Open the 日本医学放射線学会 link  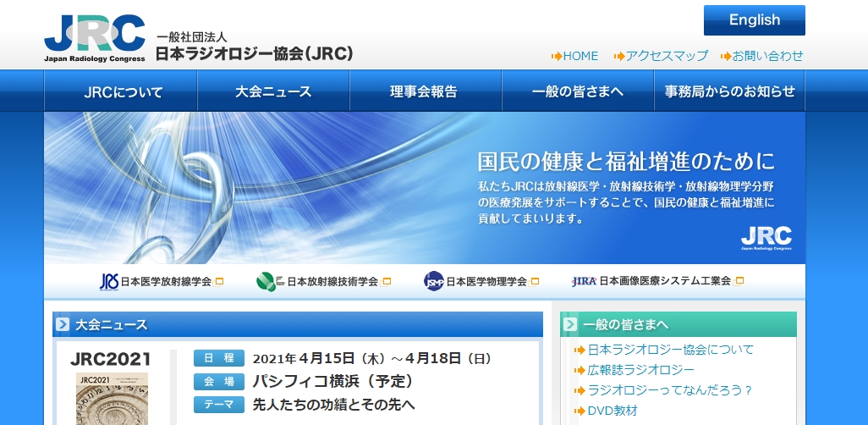166,281
